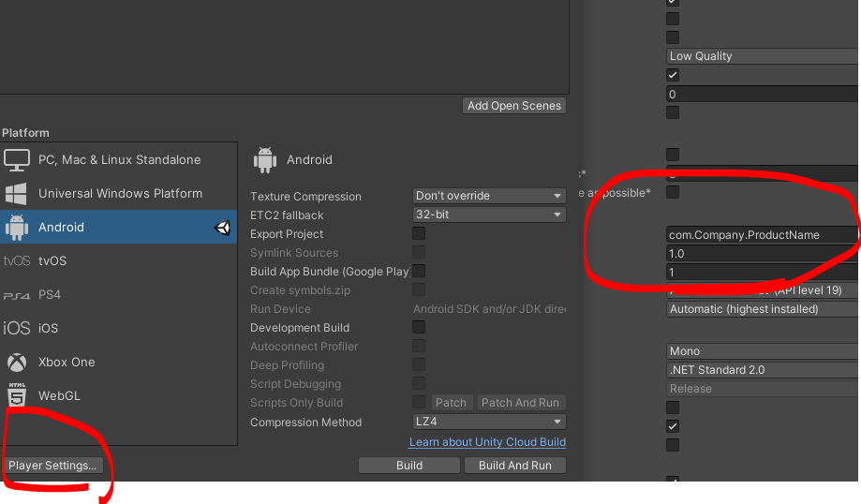The image size is (861, 504).
Task: Open the .NET Standard 2.0 dropdown
Action: (763, 369)
